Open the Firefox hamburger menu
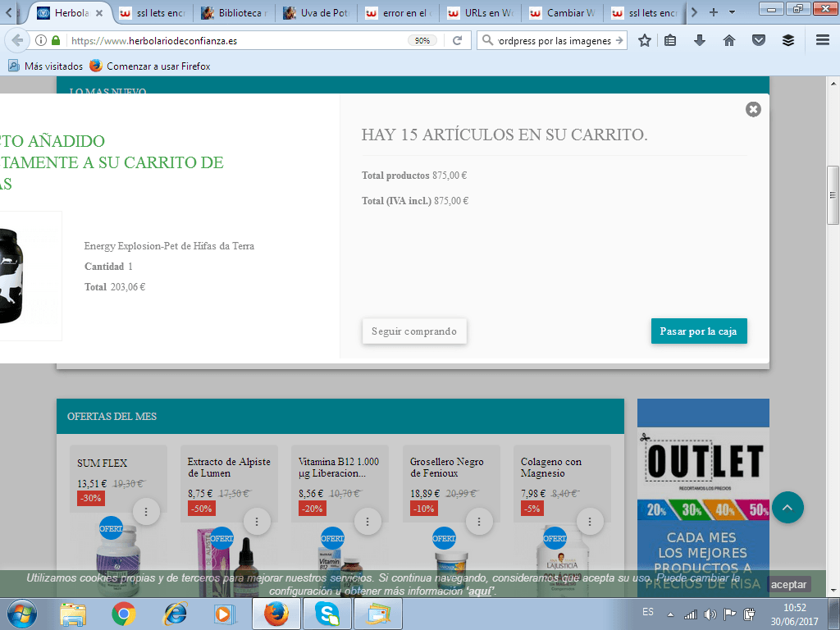 pos(823,40)
